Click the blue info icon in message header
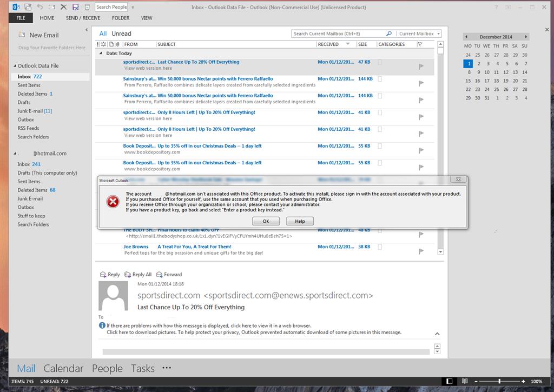Viewport: 554px width, 392px height. (x=102, y=325)
